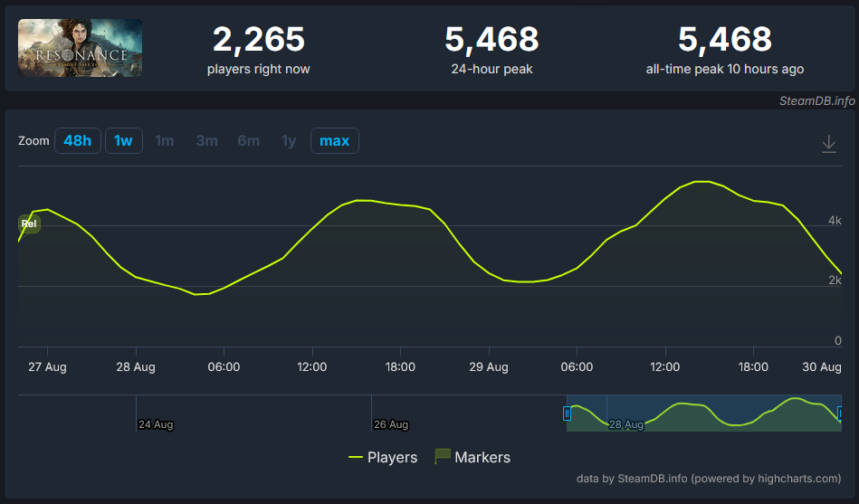Open the SteamDB.info credit link
The height and width of the screenshot is (504, 859).
(x=816, y=100)
